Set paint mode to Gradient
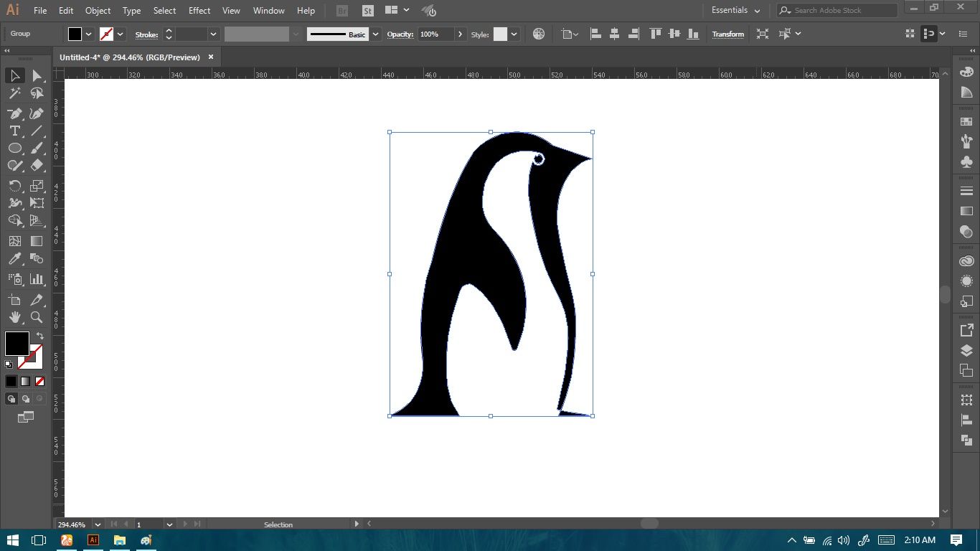This screenshot has height=551, width=980. [x=25, y=381]
